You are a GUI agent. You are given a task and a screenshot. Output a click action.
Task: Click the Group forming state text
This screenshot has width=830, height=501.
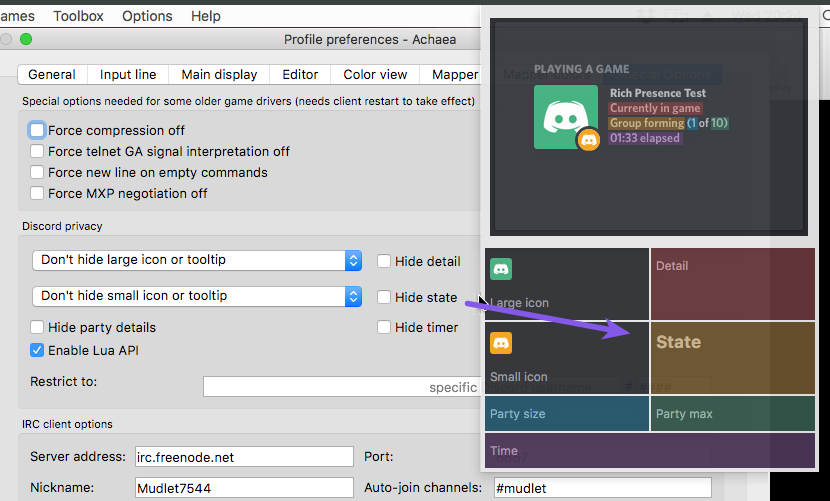tap(647, 123)
